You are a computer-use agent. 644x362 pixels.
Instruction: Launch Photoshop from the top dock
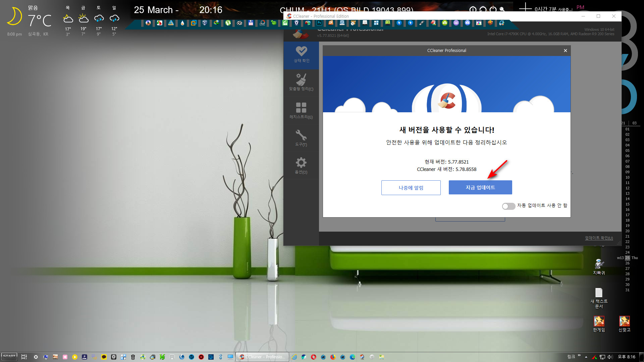pyautogui.click(x=319, y=23)
